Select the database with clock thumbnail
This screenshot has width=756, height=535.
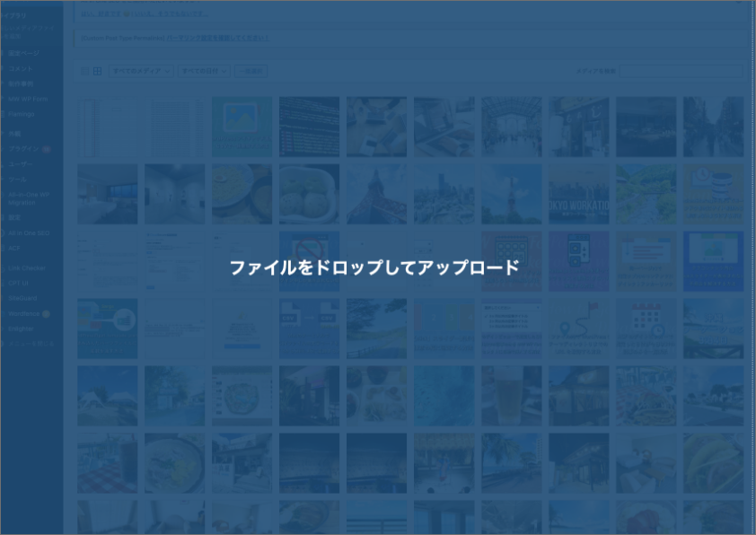coord(713,194)
